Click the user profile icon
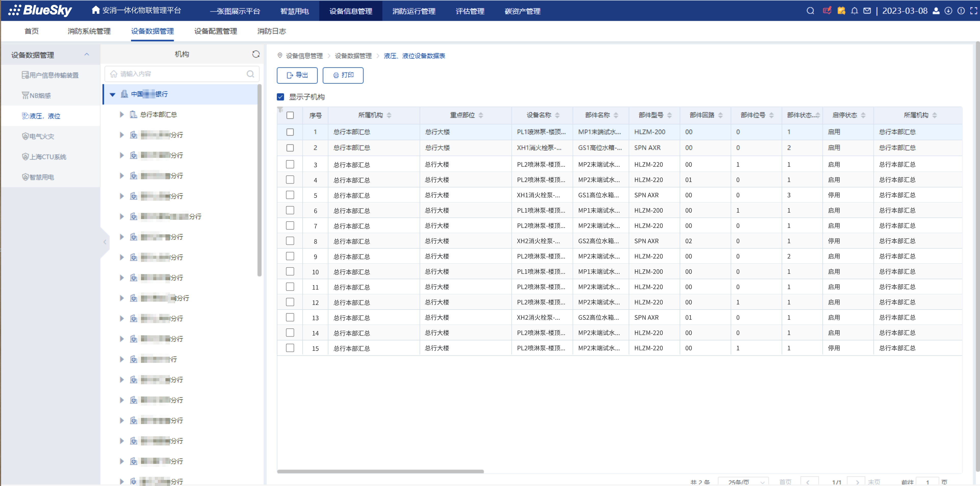 [936, 11]
